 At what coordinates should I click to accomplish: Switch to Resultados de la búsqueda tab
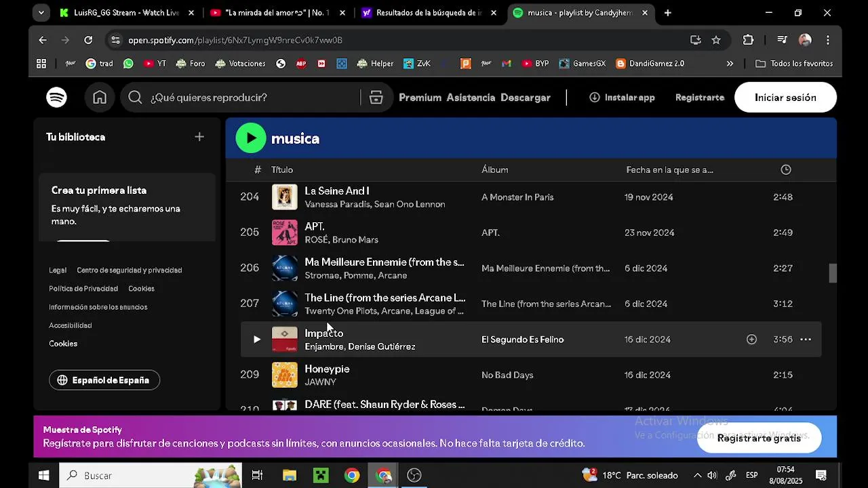click(430, 12)
